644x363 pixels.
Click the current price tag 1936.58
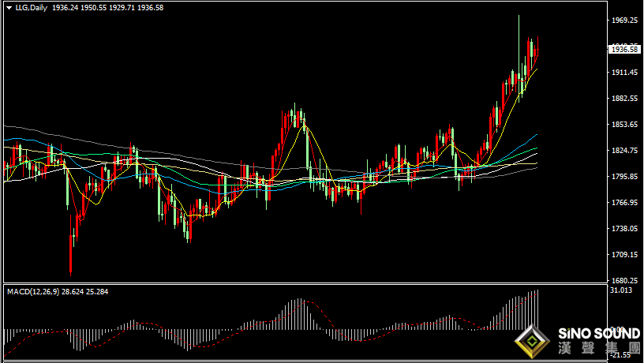pyautogui.click(x=623, y=49)
